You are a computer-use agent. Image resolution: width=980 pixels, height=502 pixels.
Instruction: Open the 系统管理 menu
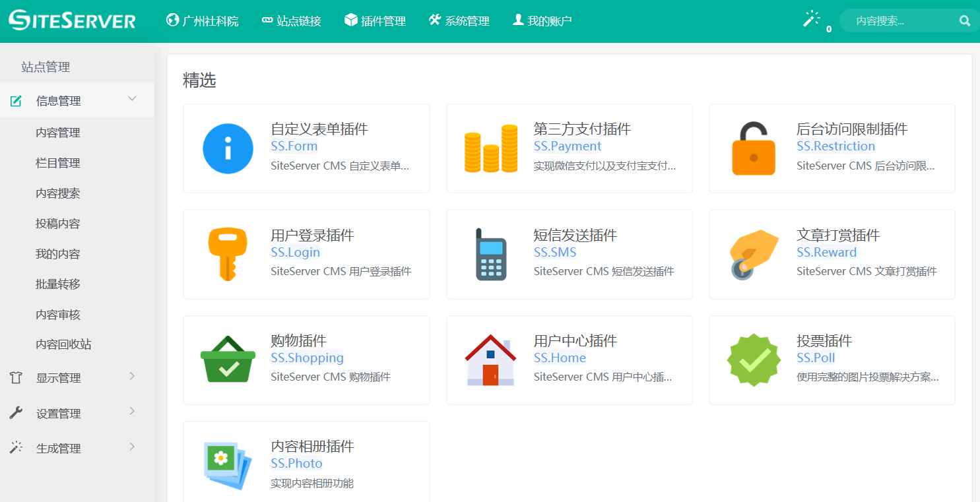pyautogui.click(x=459, y=21)
